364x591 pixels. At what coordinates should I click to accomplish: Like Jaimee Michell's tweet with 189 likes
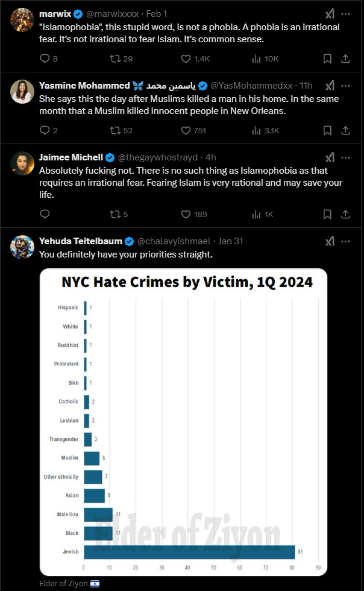pos(194,215)
